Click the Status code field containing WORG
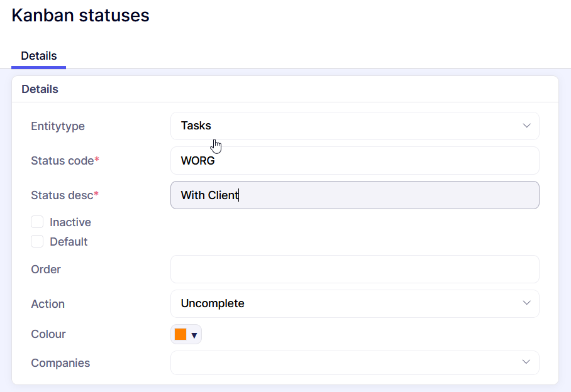The image size is (571, 392). pyautogui.click(x=355, y=160)
